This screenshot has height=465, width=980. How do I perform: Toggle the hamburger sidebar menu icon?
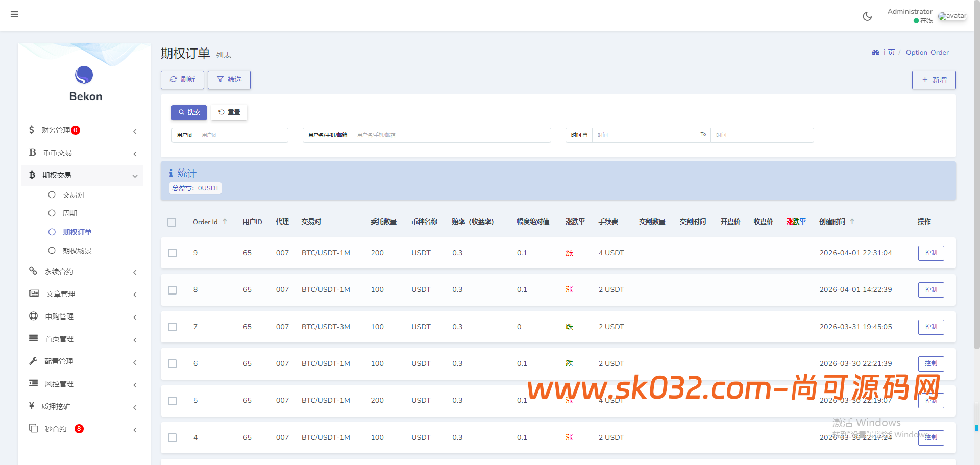click(x=14, y=14)
